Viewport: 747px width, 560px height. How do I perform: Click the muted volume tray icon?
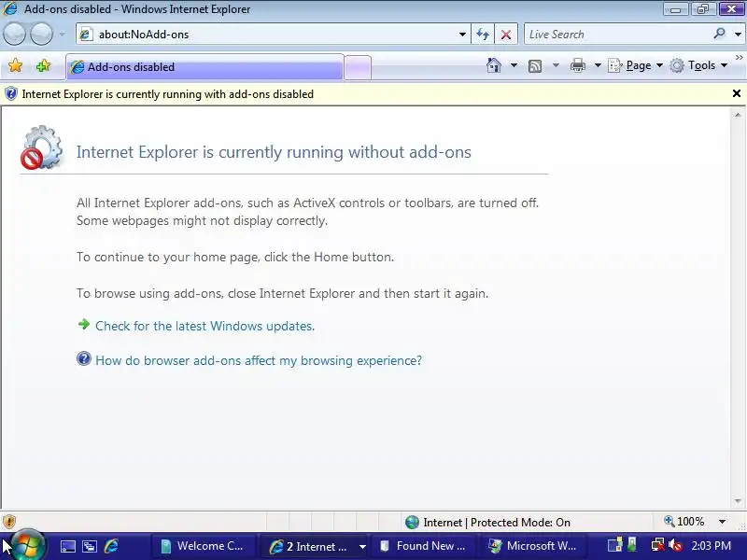[675, 546]
